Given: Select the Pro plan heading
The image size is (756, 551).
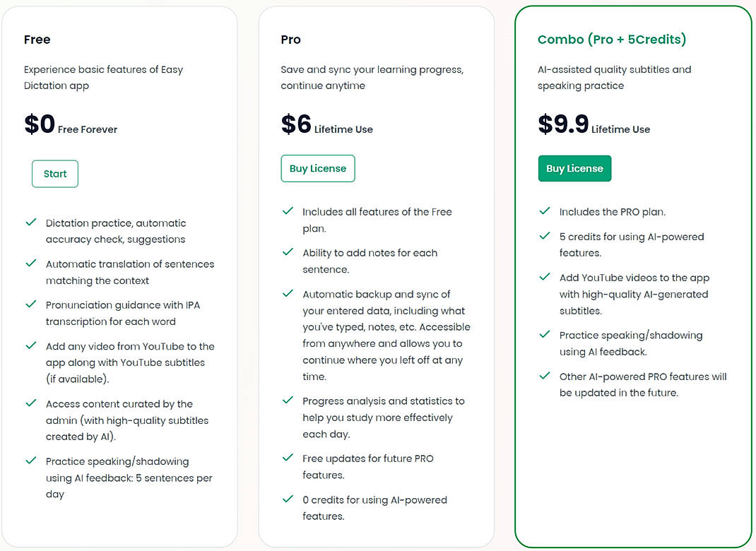Looking at the screenshot, I should pos(290,40).
